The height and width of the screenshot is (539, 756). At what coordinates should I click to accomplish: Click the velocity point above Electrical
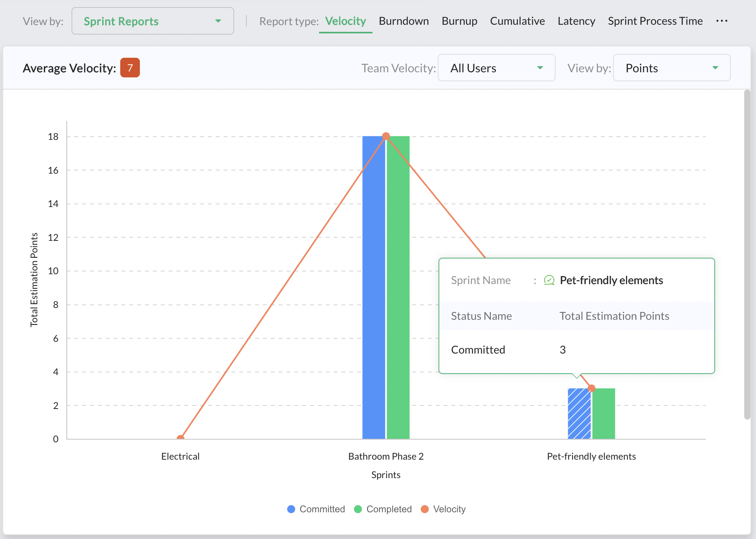(180, 438)
